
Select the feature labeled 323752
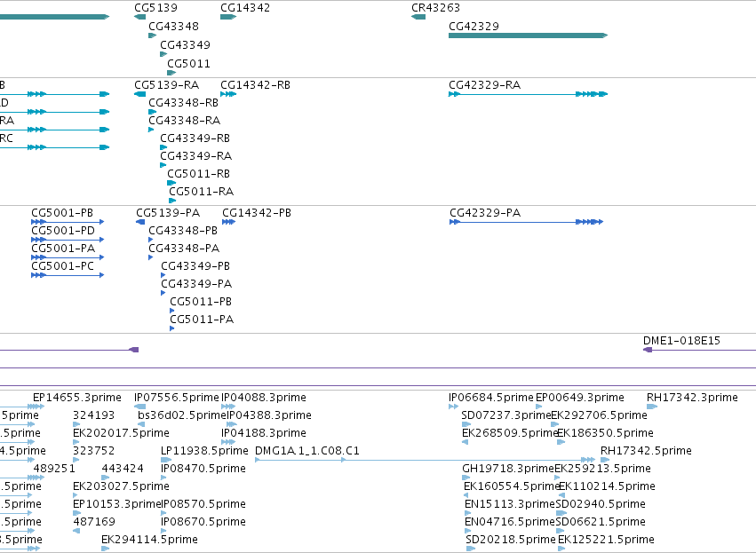point(93,451)
